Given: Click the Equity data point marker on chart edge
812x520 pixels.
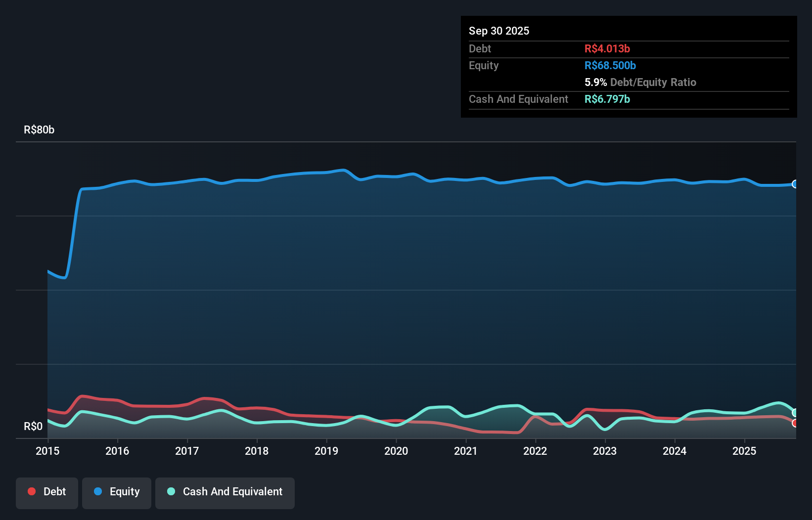Looking at the screenshot, I should tap(795, 184).
